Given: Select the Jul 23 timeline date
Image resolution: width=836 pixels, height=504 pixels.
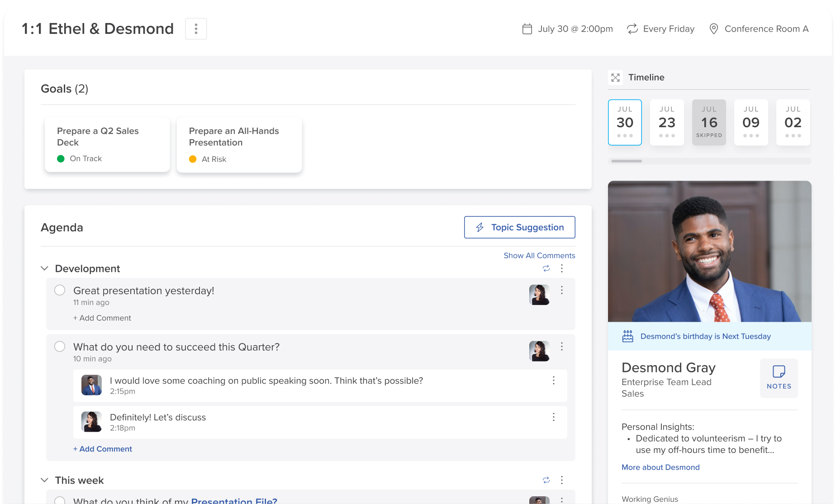Looking at the screenshot, I should coord(667,123).
